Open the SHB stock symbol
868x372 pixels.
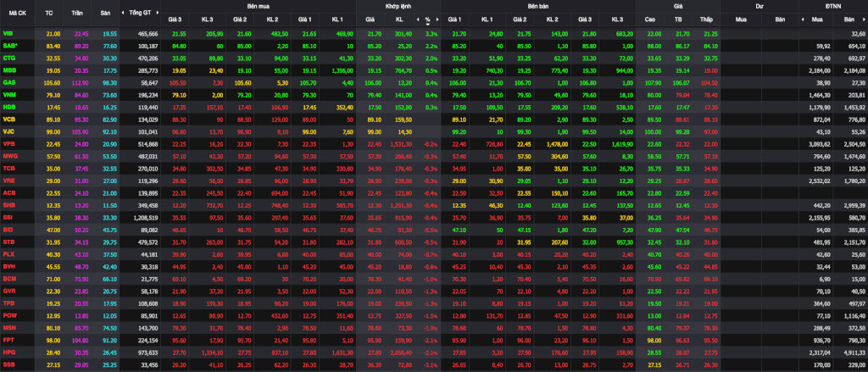pos(8,205)
